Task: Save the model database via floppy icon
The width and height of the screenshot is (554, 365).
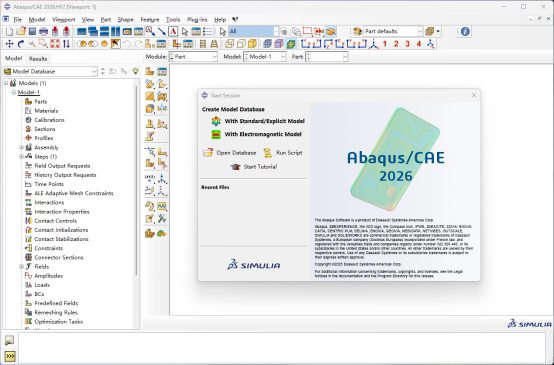Action: coord(32,31)
